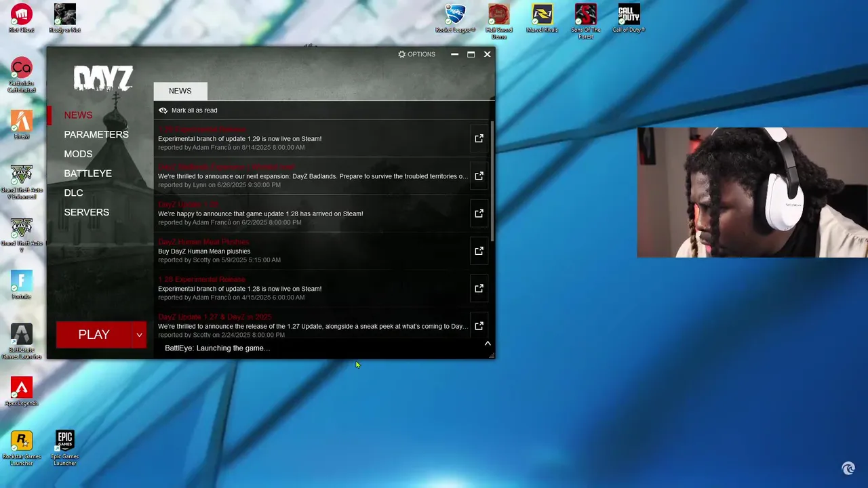The height and width of the screenshot is (488, 868).
Task: Go to the SERVERS section
Action: 86,213
